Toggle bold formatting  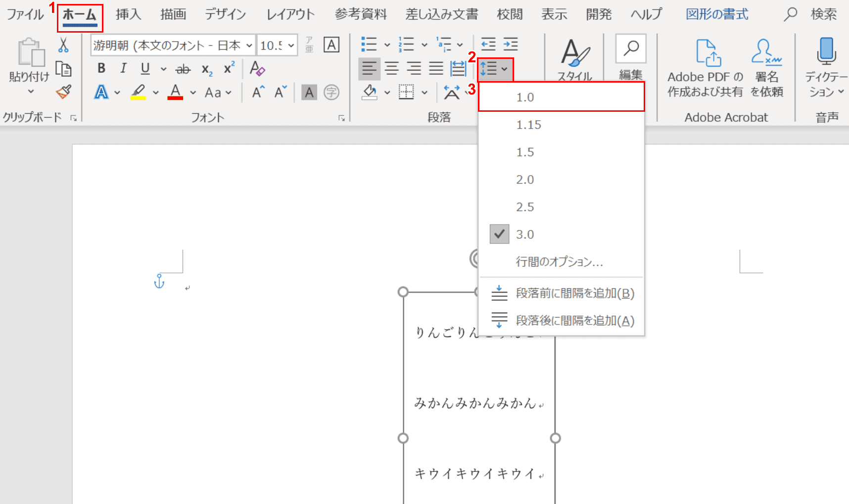101,69
